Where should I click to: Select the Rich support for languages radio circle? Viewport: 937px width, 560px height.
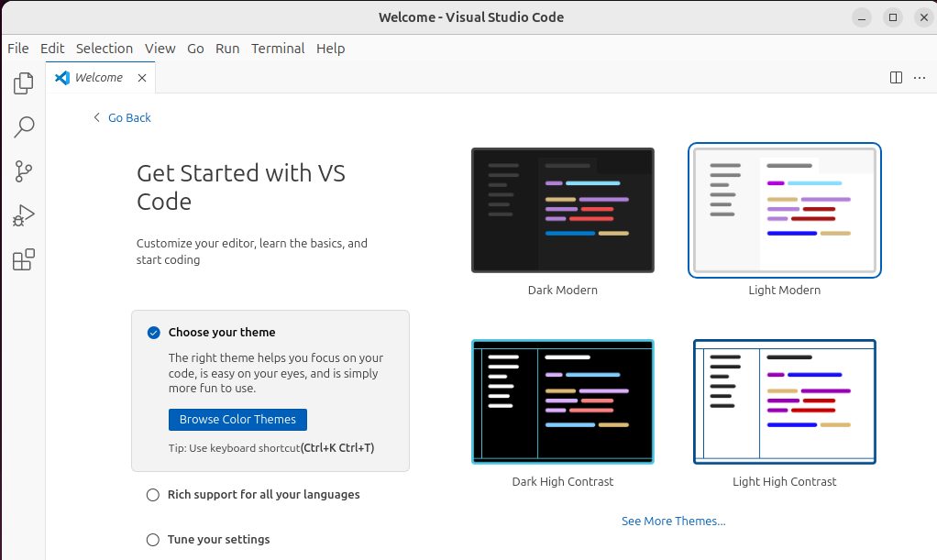click(x=153, y=495)
